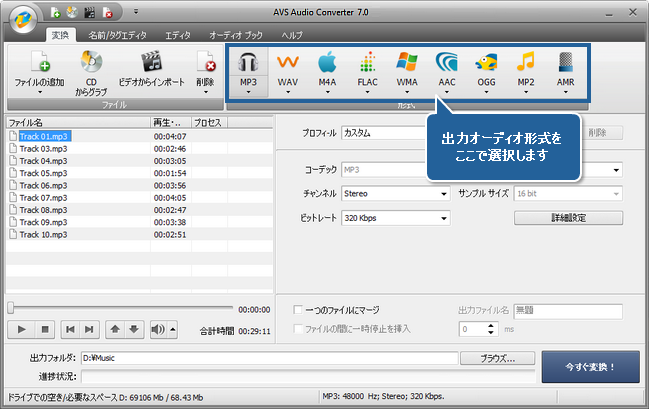The height and width of the screenshot is (409, 649).
Task: Select the MP3 output format icon
Action: tap(247, 67)
